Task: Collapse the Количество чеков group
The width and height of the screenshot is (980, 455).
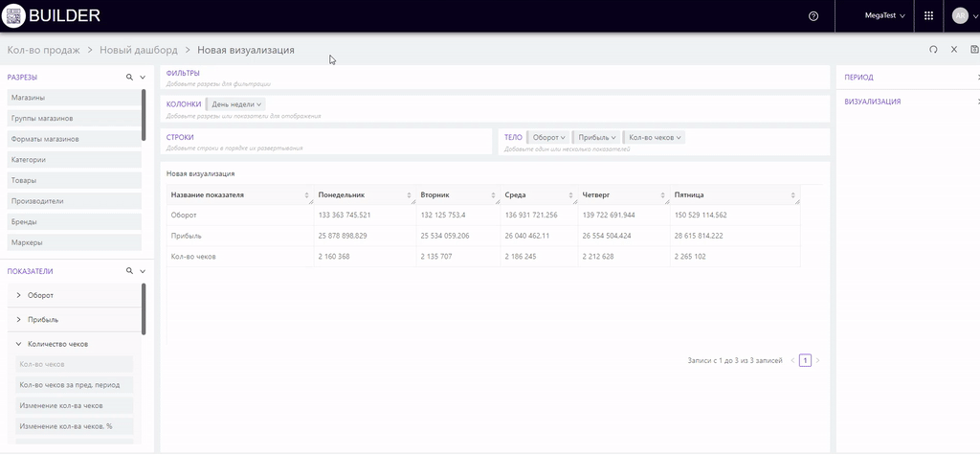Action: 19,344
